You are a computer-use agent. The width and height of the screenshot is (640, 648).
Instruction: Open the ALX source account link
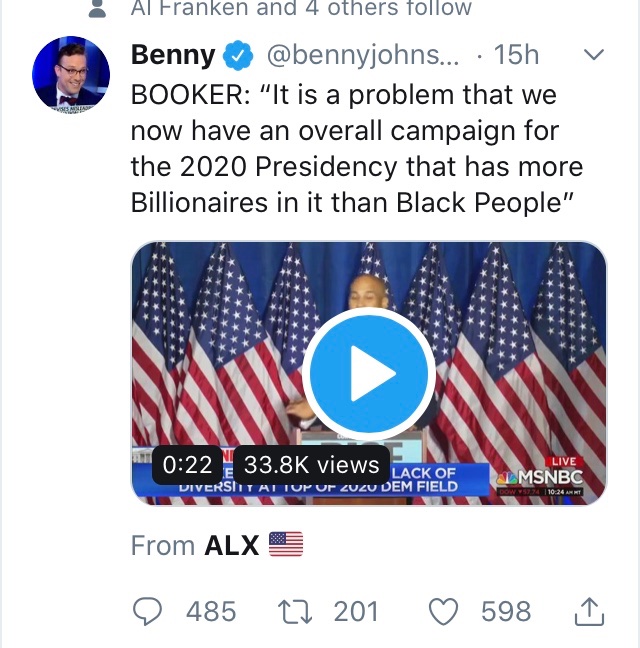click(x=231, y=545)
